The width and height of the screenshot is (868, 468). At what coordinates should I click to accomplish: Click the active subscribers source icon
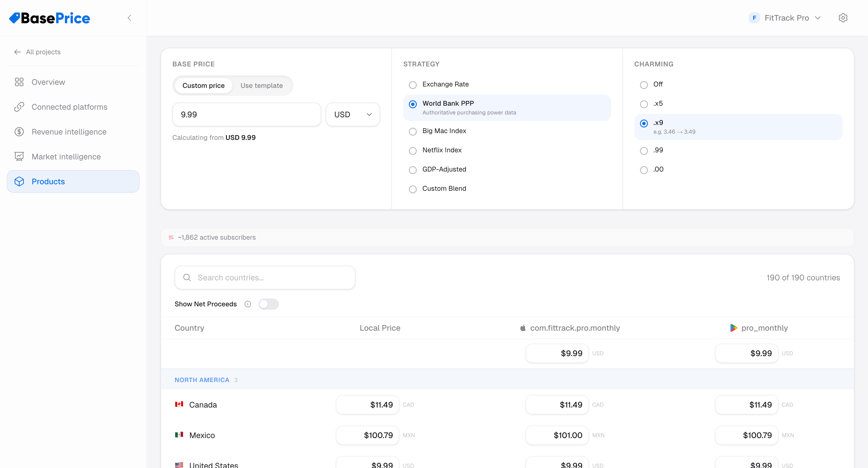pyautogui.click(x=171, y=237)
